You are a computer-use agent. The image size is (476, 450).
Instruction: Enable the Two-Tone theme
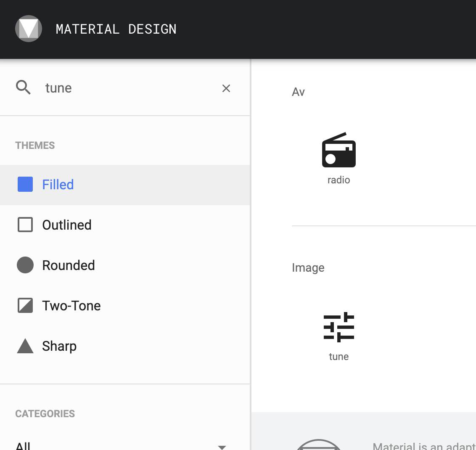click(x=71, y=305)
